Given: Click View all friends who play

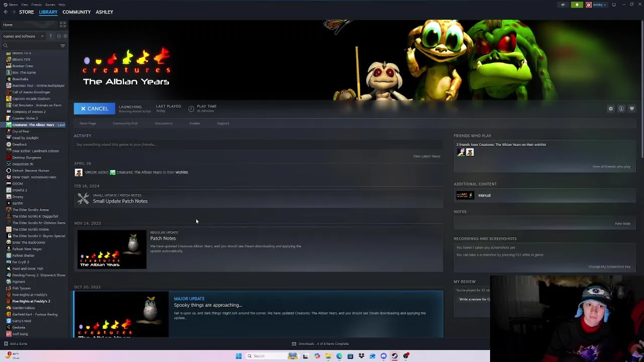Looking at the screenshot, I should pos(611,166).
